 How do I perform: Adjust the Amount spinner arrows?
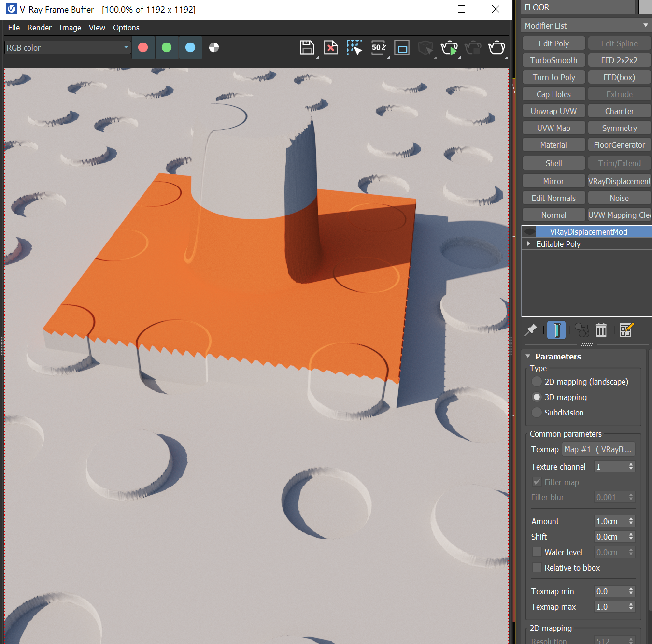pos(631,521)
